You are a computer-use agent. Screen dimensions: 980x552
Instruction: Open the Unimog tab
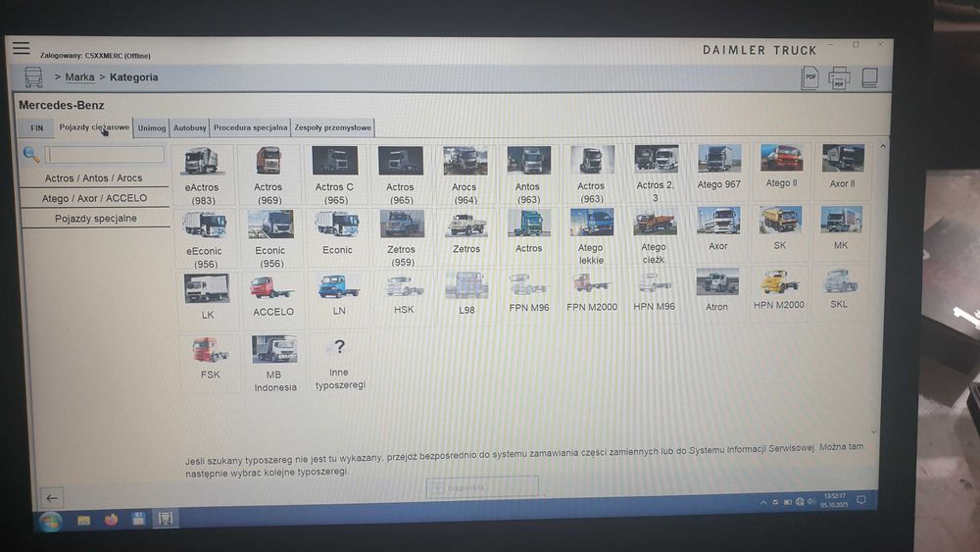click(x=152, y=127)
